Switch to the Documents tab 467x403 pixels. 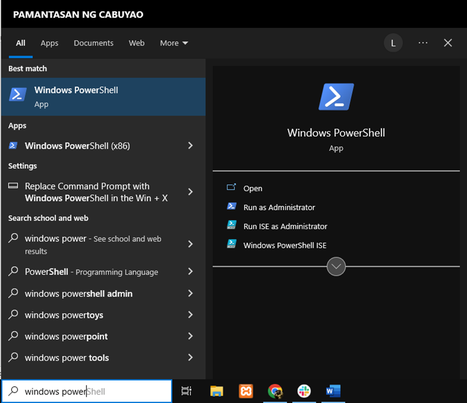(x=93, y=43)
